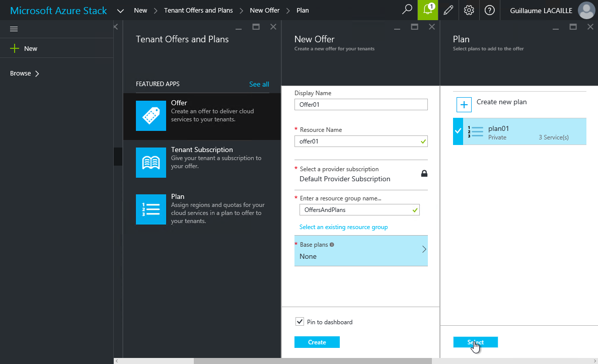
Task: Click the Offer tag icon
Action: click(151, 116)
